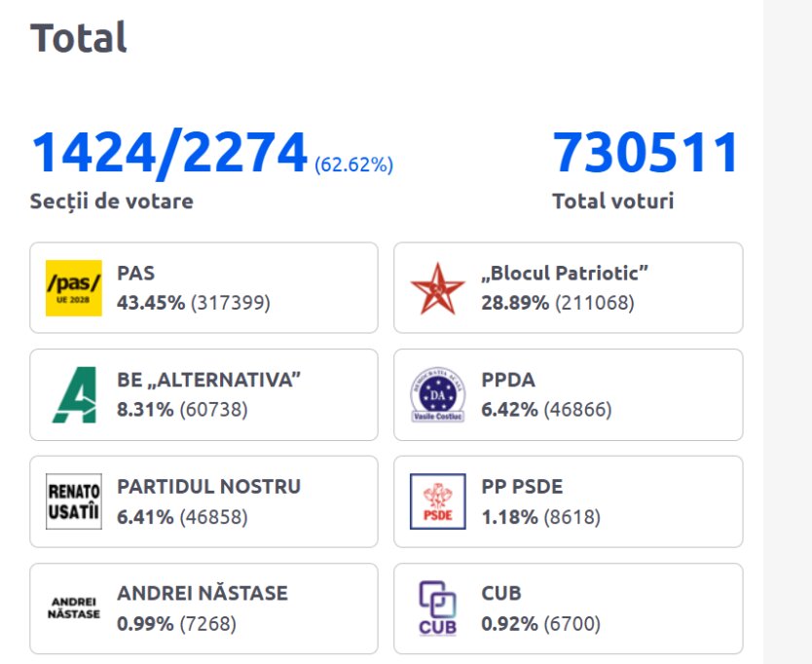The height and width of the screenshot is (664, 812).
Task: Click the 1424/2274 polling stations count
Action: 169,153
